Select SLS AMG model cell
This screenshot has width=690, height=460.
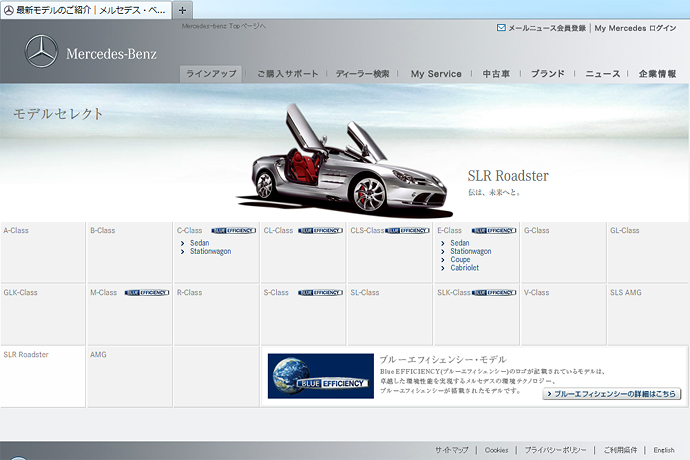pos(648,314)
